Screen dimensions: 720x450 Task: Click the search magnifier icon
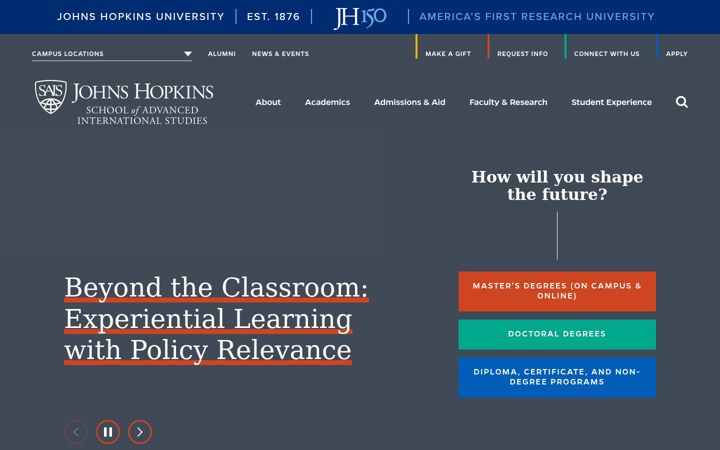pyautogui.click(x=681, y=102)
